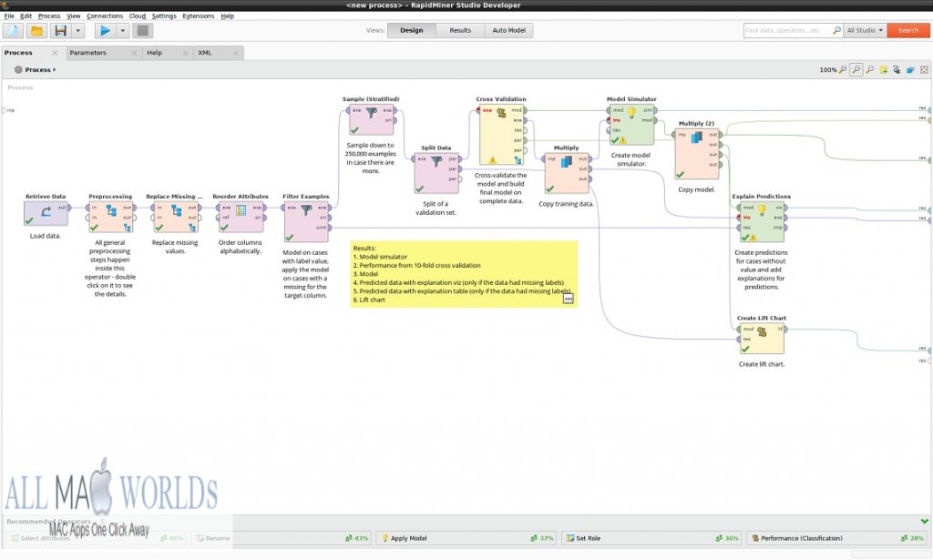Open the subprocess icon on Cross Validation
933x560 pixels.
(518, 160)
